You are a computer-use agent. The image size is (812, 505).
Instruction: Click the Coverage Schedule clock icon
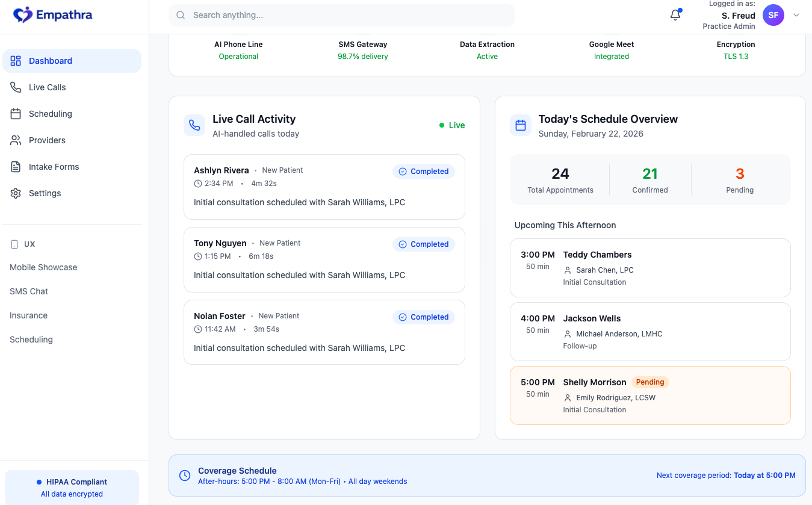185,476
